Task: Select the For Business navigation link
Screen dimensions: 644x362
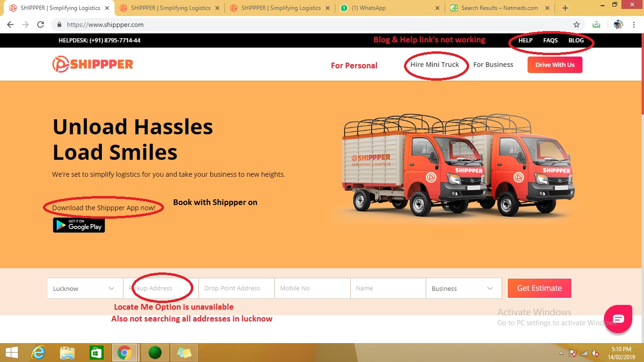Action: [x=493, y=65]
